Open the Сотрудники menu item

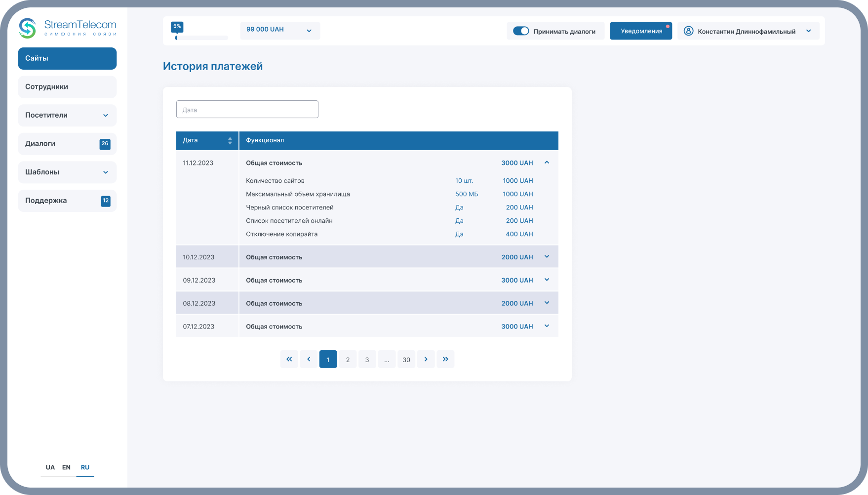pos(67,87)
